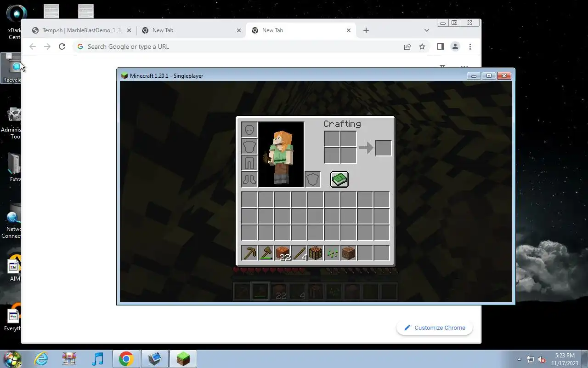Select the wooden axe with green durability bar
Screen dimensions: 588x368
266,253
